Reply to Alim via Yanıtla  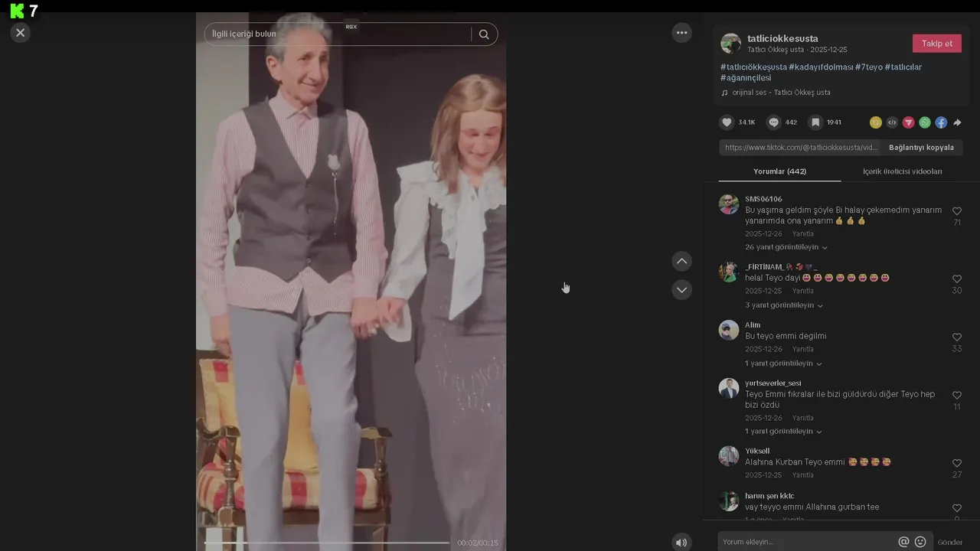coord(802,350)
